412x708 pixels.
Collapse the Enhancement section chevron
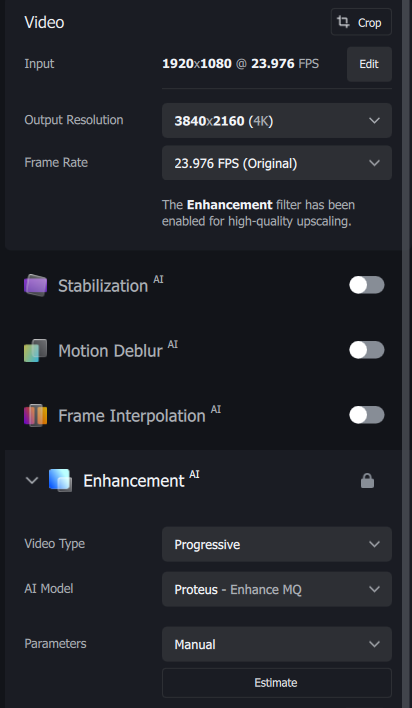click(32, 480)
